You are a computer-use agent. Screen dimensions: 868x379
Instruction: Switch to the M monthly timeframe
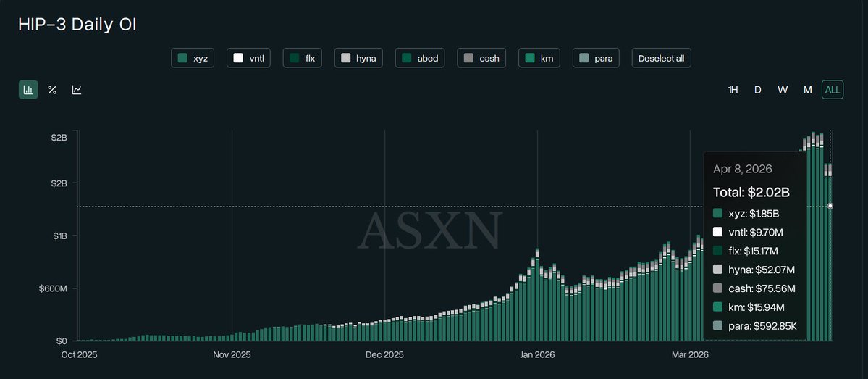[807, 90]
